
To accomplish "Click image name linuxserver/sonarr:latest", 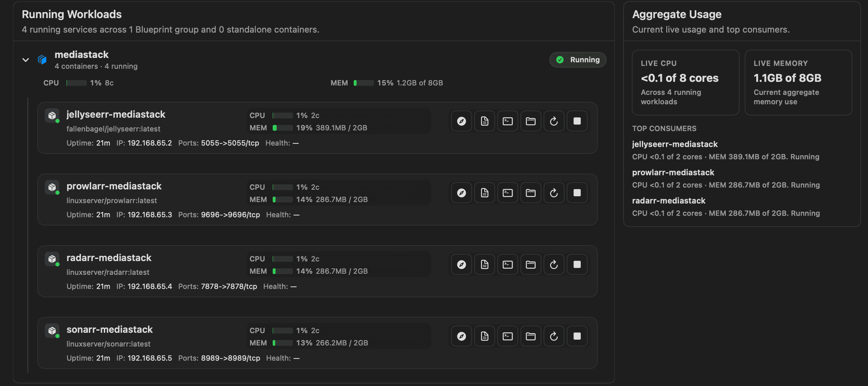I will pos(109,344).
